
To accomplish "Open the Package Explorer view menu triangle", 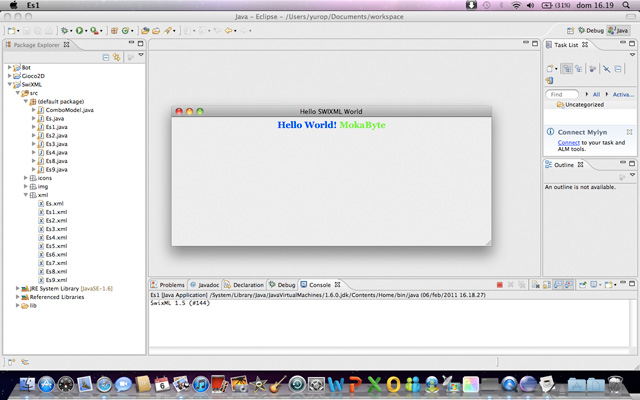I will pyautogui.click(x=141, y=55).
